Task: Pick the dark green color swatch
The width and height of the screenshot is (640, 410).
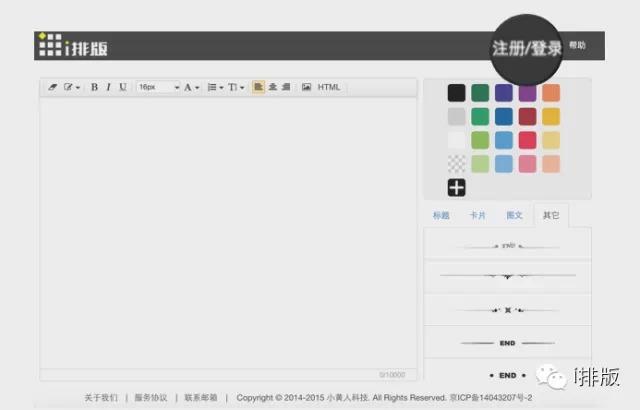Action: tap(480, 93)
